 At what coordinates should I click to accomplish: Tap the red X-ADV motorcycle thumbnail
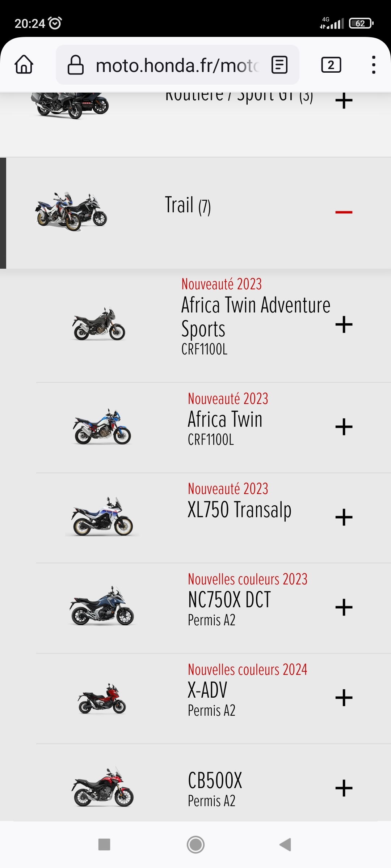[102, 698]
